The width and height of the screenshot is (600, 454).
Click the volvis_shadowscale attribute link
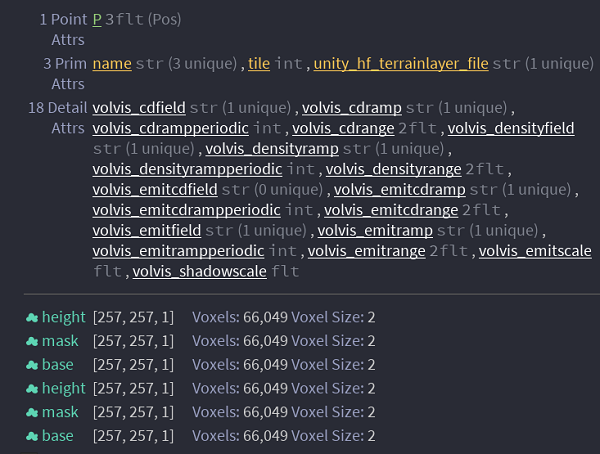click(199, 272)
